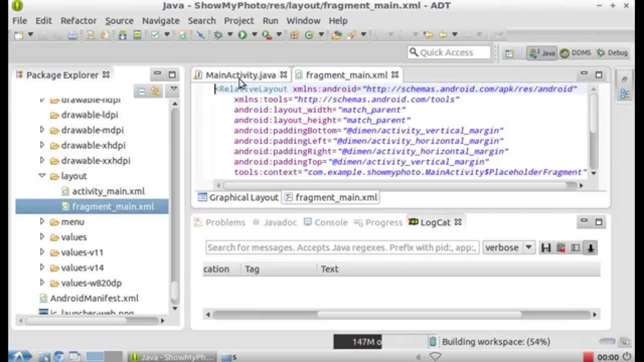Go to previous edit location arrow
Screen dimensions: 644x362
(428, 35)
